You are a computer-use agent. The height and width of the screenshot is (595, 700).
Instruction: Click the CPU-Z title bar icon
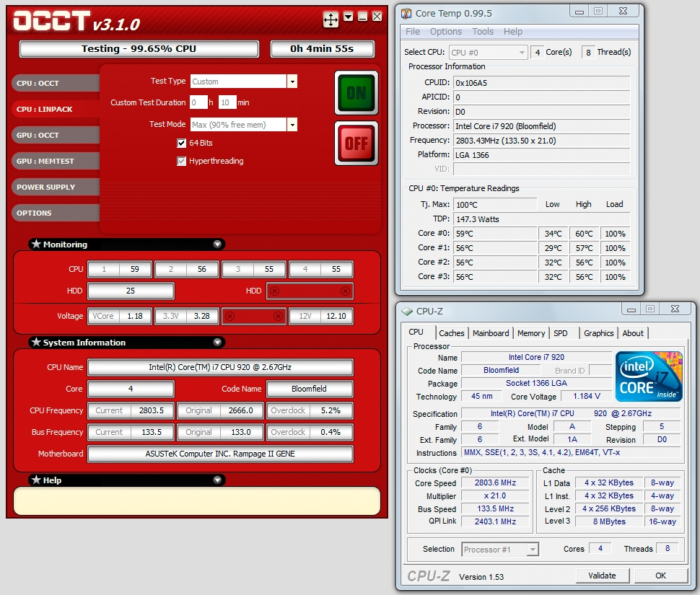pos(407,312)
